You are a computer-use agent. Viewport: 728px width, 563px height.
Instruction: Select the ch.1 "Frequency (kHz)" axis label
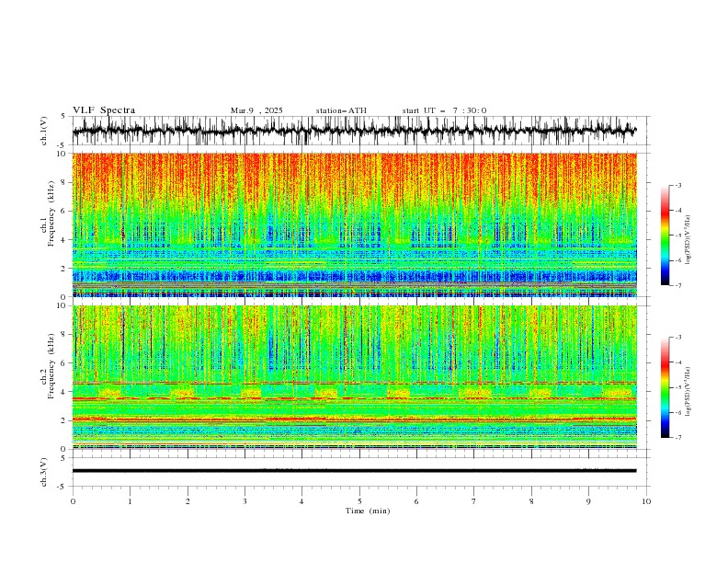51,214
